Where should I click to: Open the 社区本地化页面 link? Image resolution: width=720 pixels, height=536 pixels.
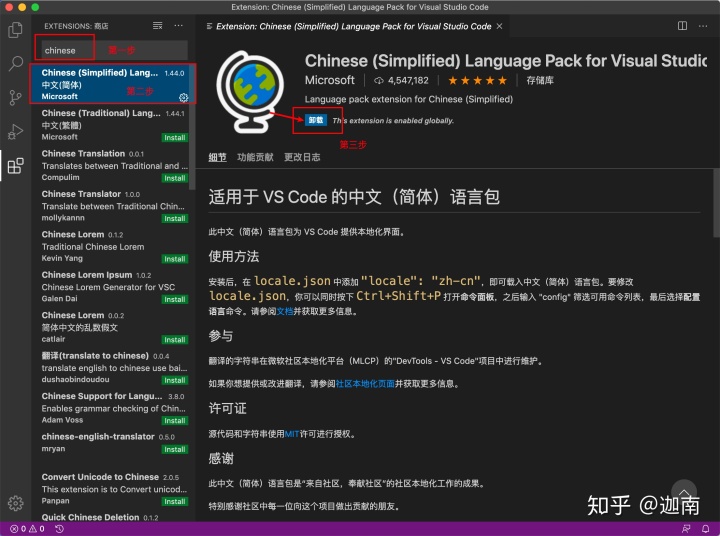(x=365, y=384)
